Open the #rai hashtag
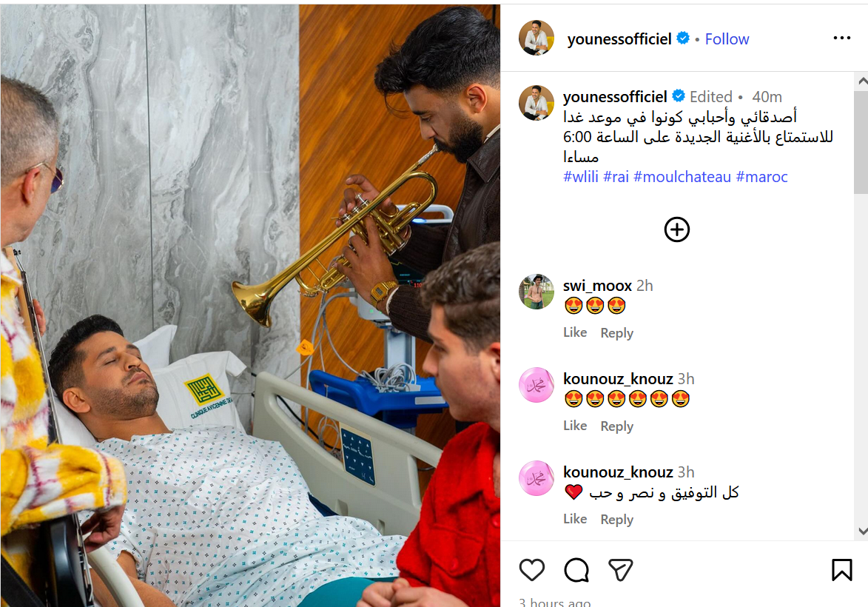 [x=616, y=177]
